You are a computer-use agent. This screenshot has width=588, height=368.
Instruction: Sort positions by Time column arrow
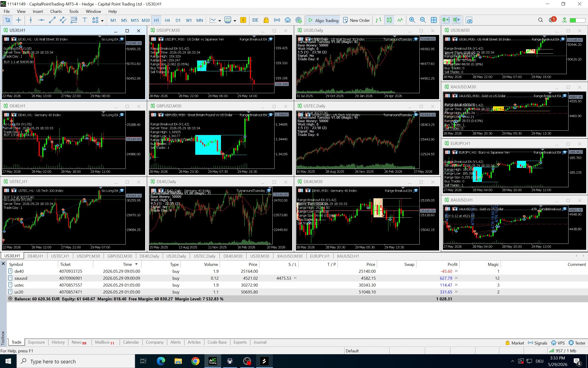click(136, 264)
